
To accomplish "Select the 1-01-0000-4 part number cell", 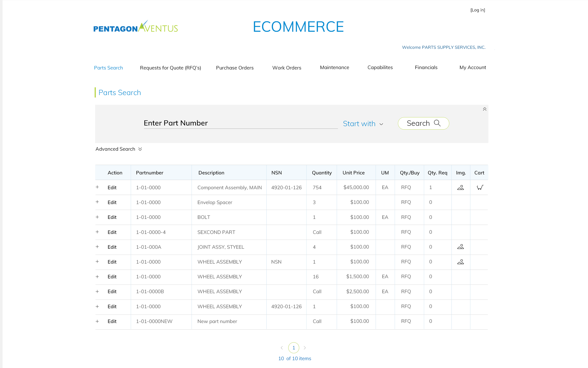I will 151,232.
